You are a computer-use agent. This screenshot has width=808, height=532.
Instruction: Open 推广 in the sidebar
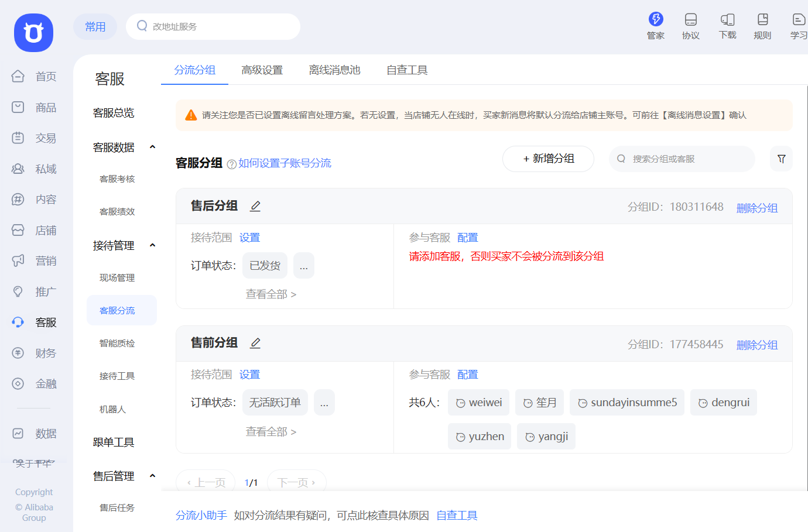click(x=35, y=292)
